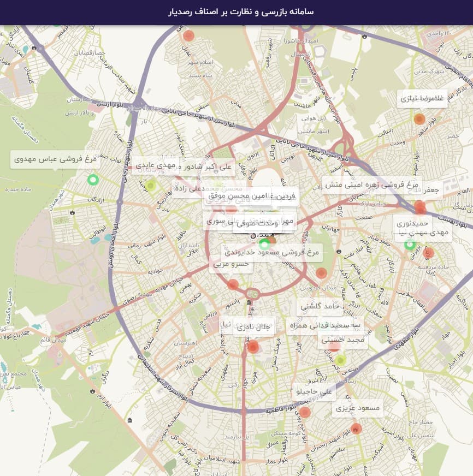Select the red marker at the top near عقیل street
473x476 pixels.
(x=188, y=35)
